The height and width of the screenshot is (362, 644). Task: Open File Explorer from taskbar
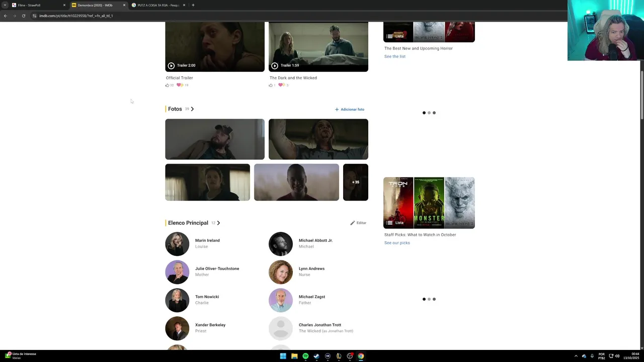click(x=294, y=356)
